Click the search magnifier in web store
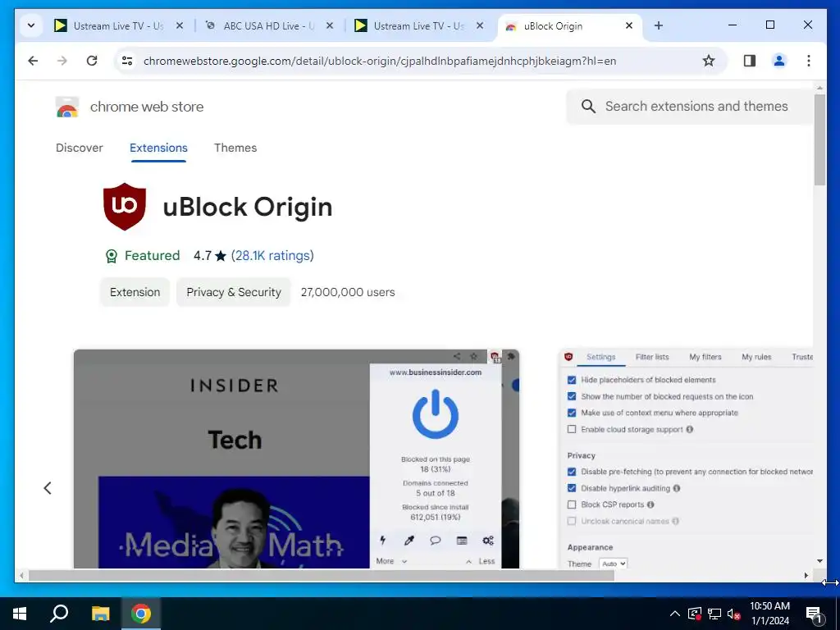The height and width of the screenshot is (630, 840). click(588, 106)
